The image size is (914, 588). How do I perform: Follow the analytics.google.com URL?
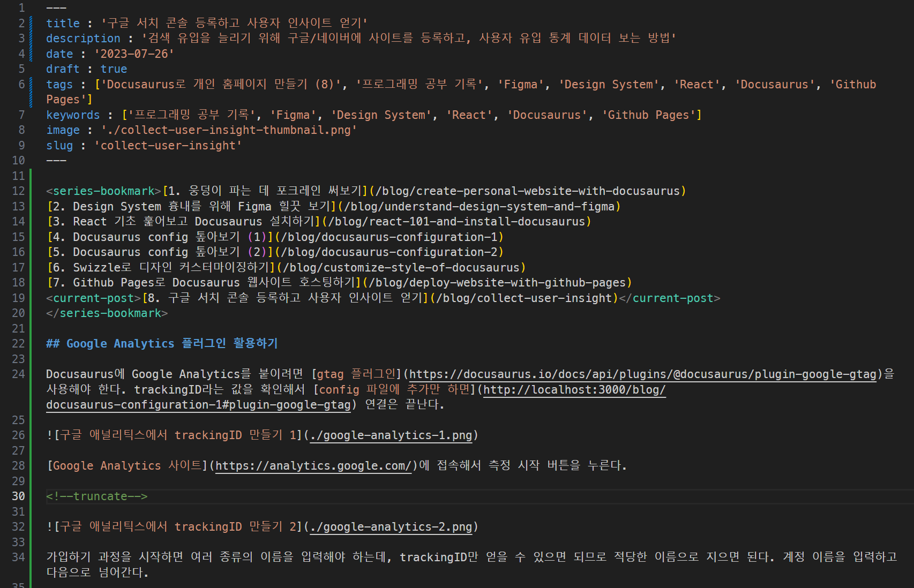point(313,466)
